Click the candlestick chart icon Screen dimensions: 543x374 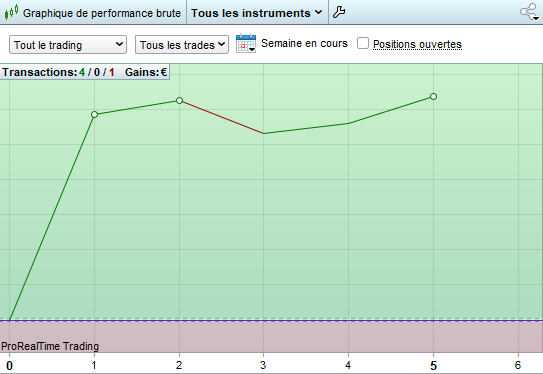11,12
